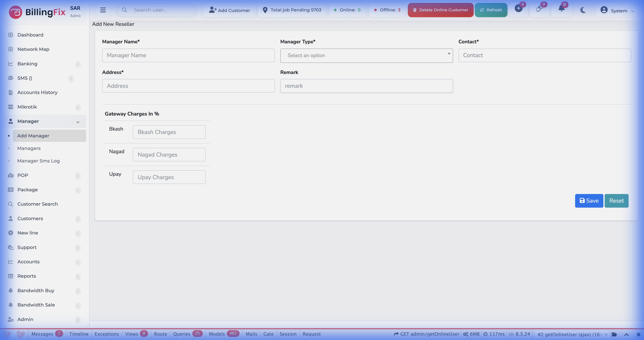Open debugbar folder icon

click(x=614, y=334)
